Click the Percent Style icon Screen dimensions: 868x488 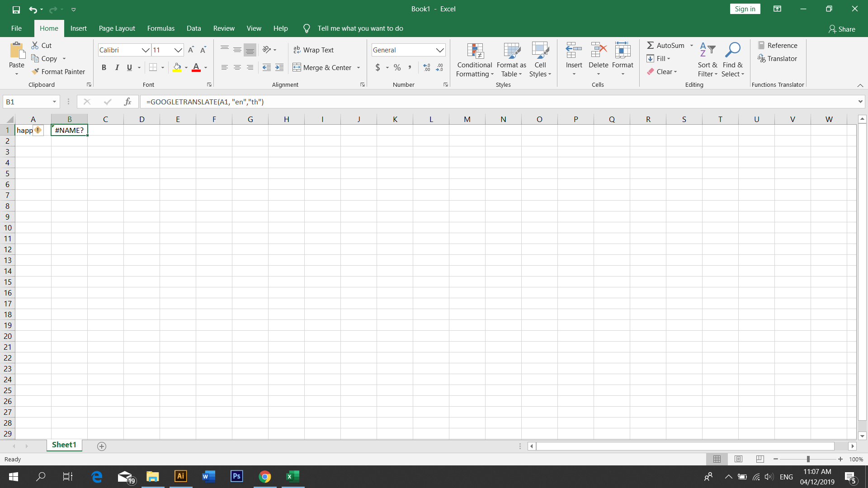(x=397, y=67)
